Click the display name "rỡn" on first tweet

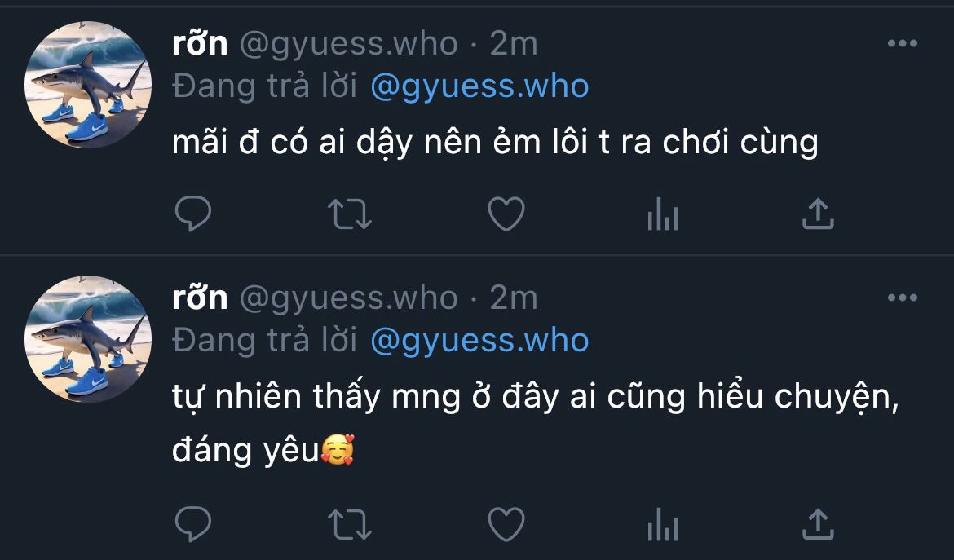(x=200, y=44)
